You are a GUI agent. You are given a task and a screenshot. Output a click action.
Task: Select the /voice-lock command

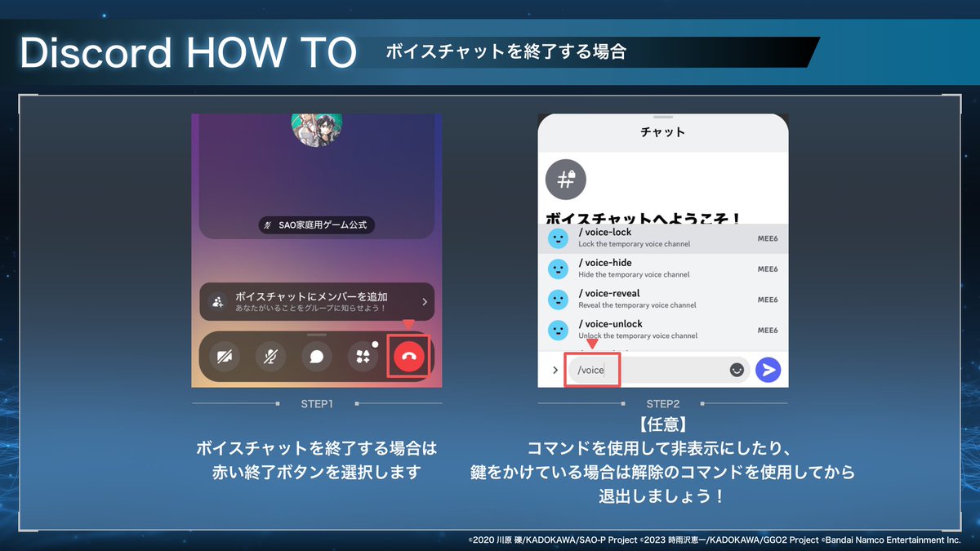coord(663,238)
